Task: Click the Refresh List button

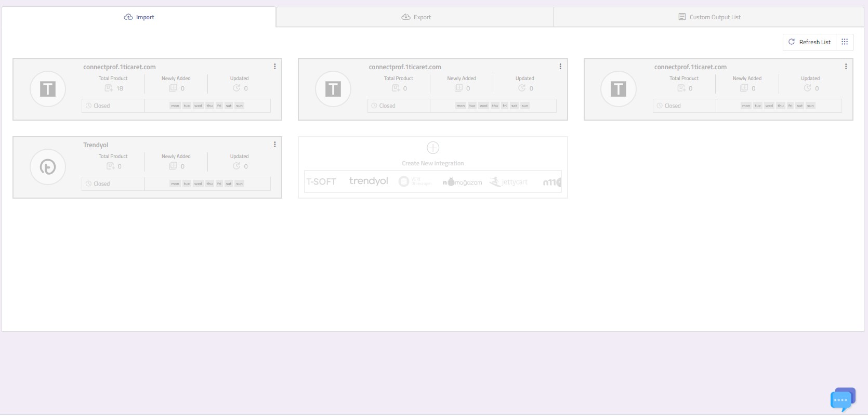Action: pos(809,42)
